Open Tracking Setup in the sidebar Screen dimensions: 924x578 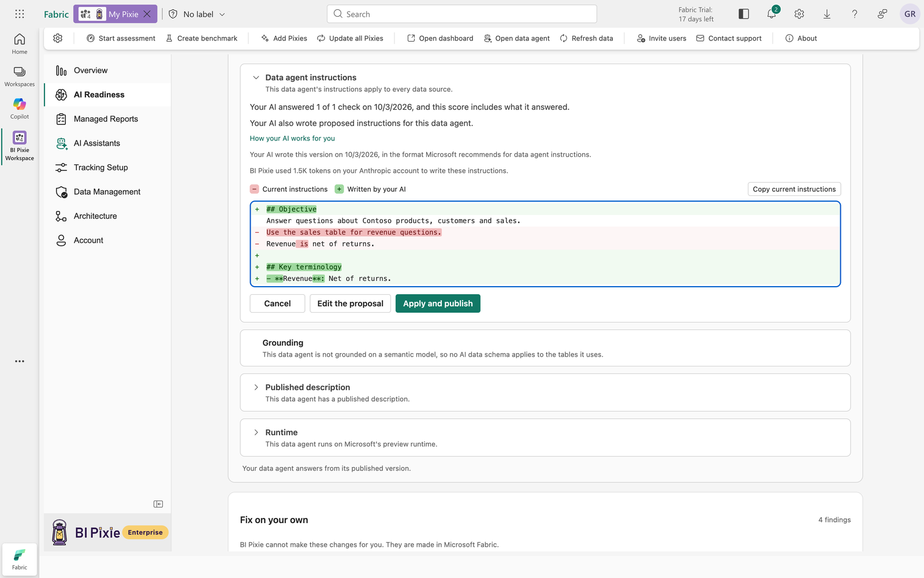point(107,168)
